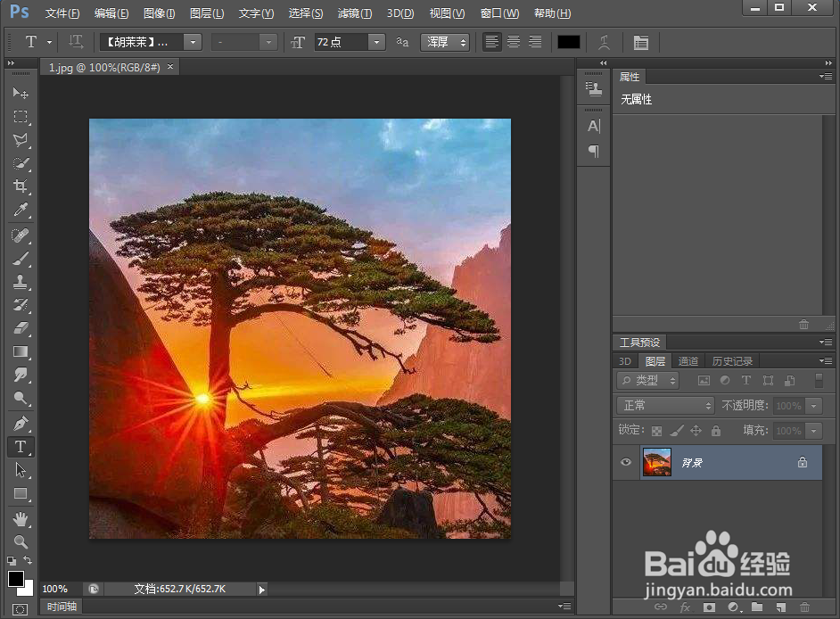Create a new layer button
Viewport: 840px width, 619px height.
click(781, 607)
